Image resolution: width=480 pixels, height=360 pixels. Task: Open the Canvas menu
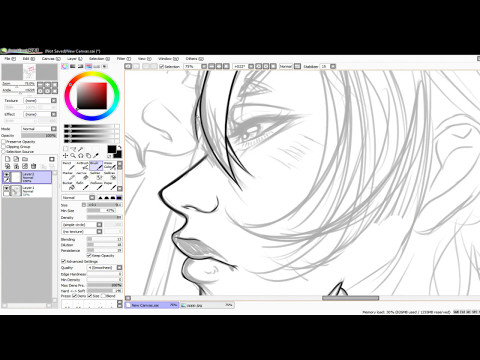(x=51, y=59)
